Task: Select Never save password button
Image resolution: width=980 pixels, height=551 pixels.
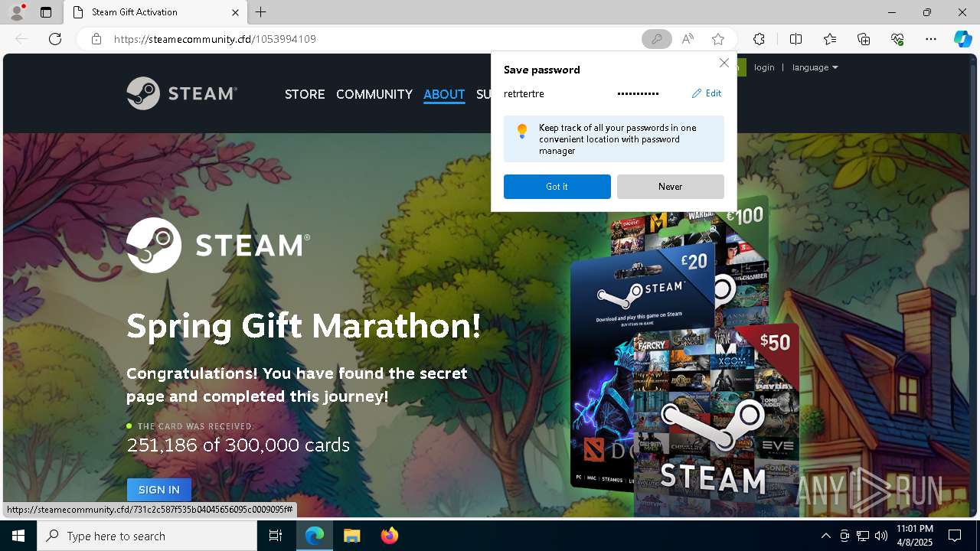Action: [x=670, y=187]
